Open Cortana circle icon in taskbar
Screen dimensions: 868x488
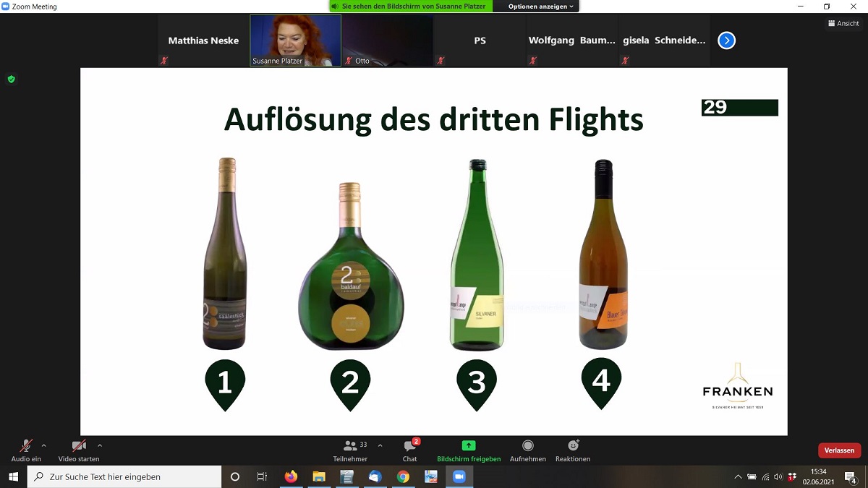(235, 476)
